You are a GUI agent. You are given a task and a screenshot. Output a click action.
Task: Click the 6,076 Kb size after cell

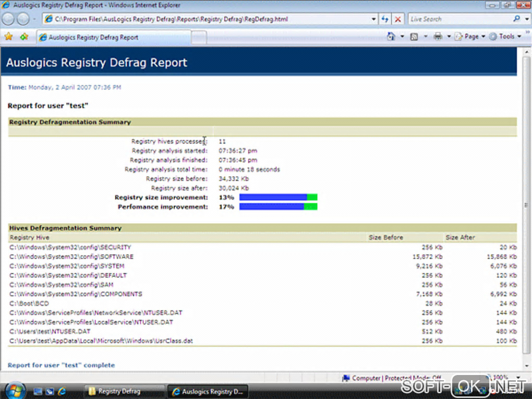(x=503, y=266)
